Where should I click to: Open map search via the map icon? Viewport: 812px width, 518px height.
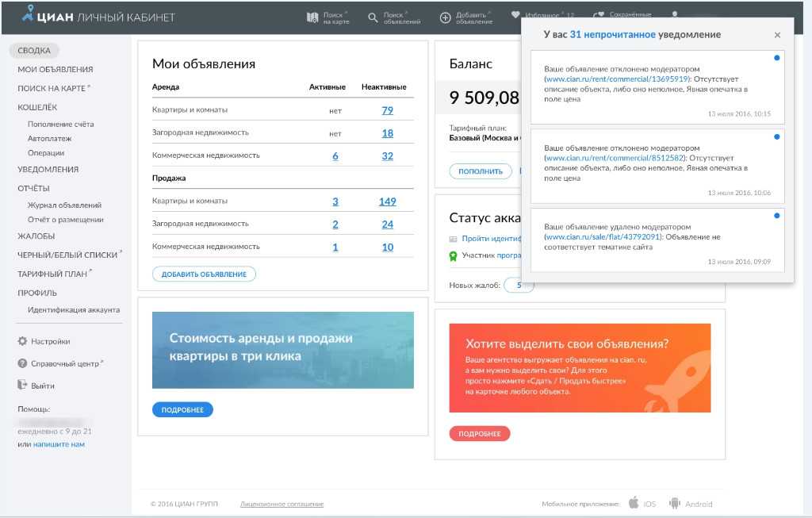point(312,17)
